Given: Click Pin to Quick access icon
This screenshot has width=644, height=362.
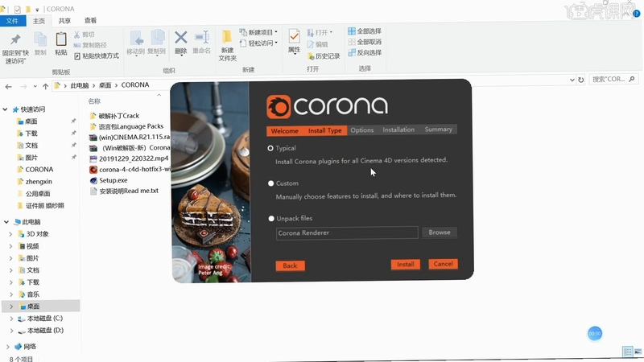Looking at the screenshot, I should click(15, 39).
